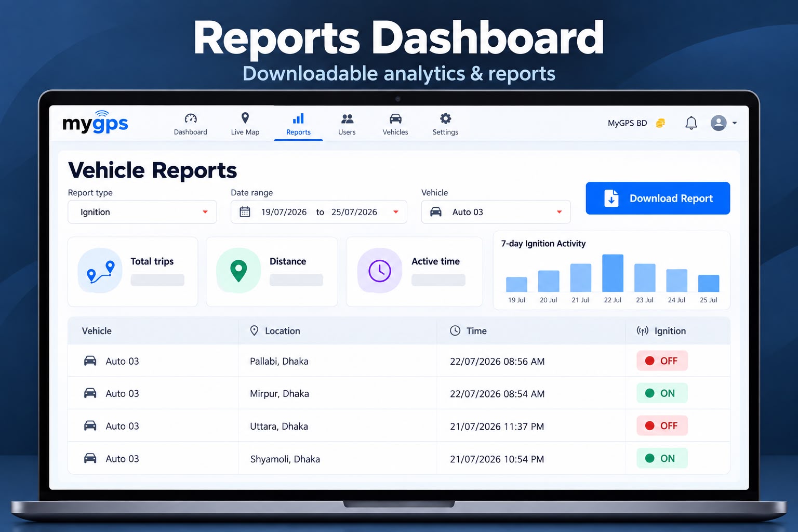This screenshot has height=532, width=798.
Task: Click car icon in Pallabi, Dhaka row
Action: pyautogui.click(x=90, y=361)
